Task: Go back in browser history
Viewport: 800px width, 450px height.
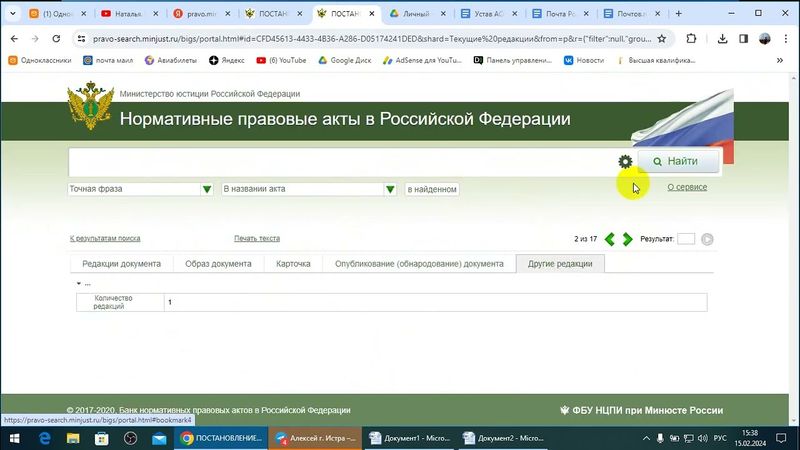Action: [14, 39]
